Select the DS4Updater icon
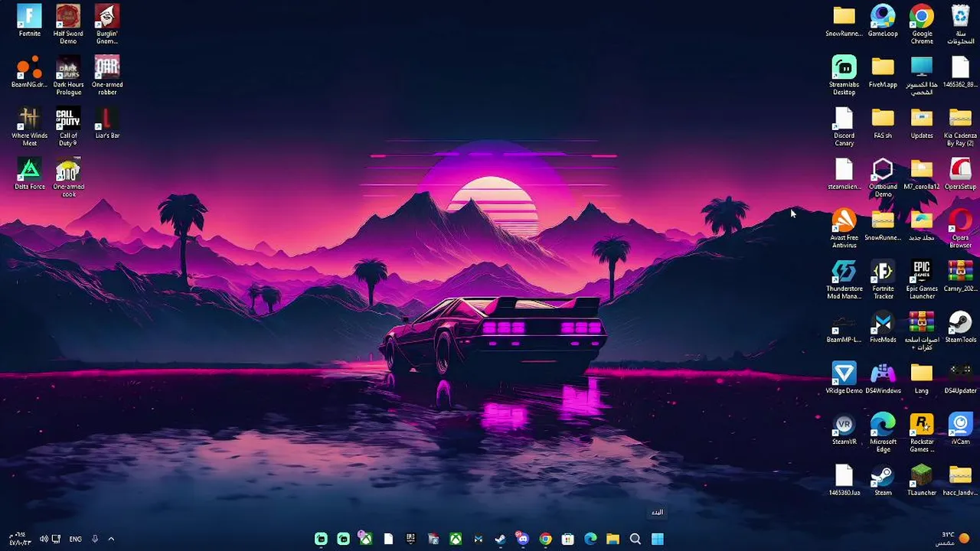980x551 pixels. (x=960, y=378)
